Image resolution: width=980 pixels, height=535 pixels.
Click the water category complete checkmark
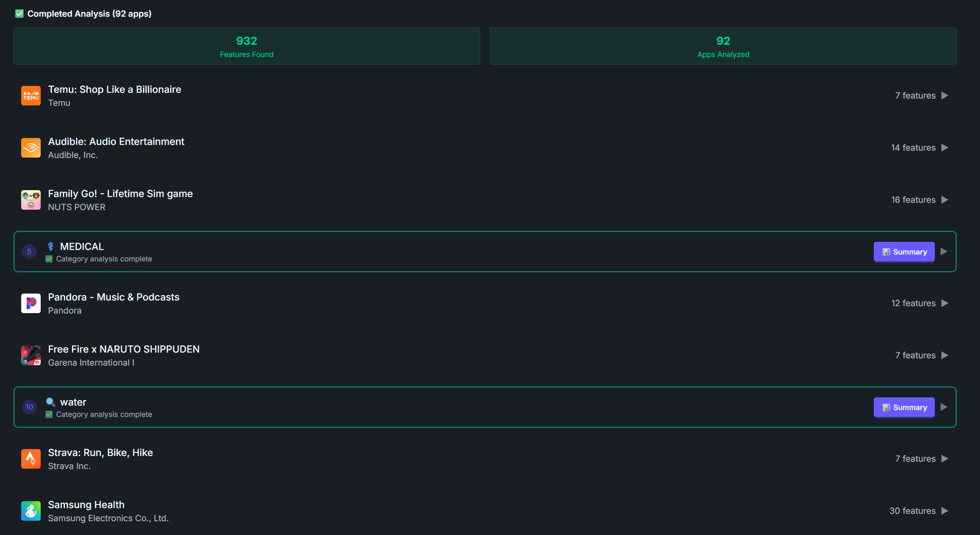click(x=49, y=414)
